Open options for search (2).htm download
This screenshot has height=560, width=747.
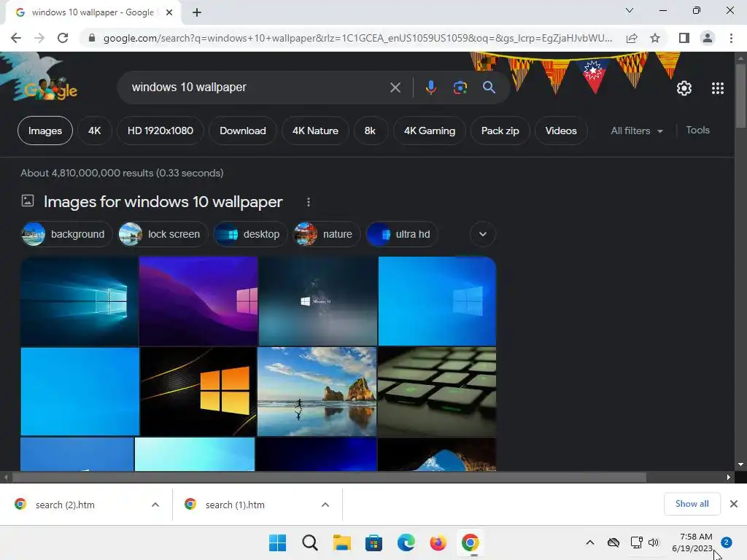(155, 505)
